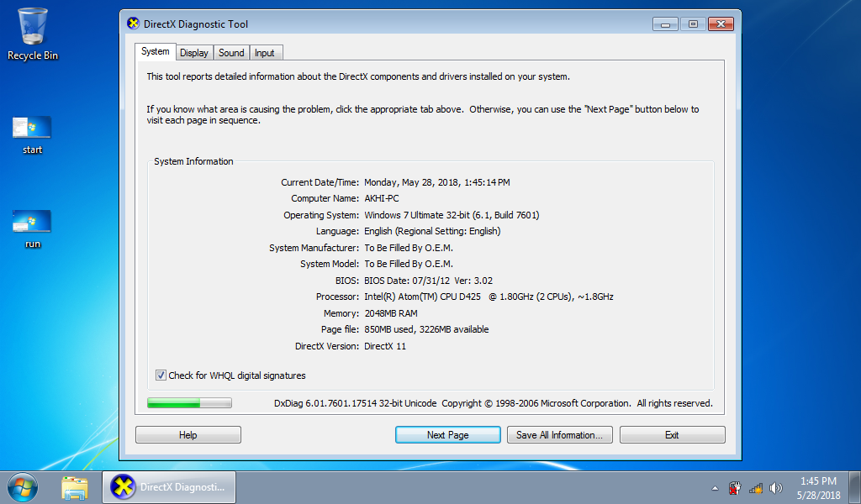Open Windows Explorer from the taskbar

(75, 487)
